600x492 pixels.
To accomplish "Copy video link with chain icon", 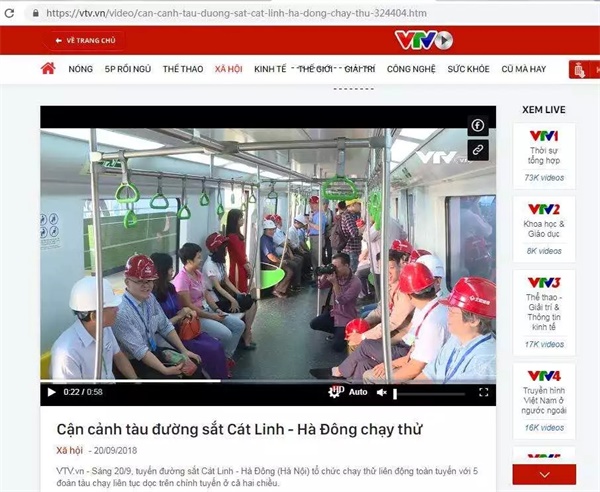I will coord(478,150).
